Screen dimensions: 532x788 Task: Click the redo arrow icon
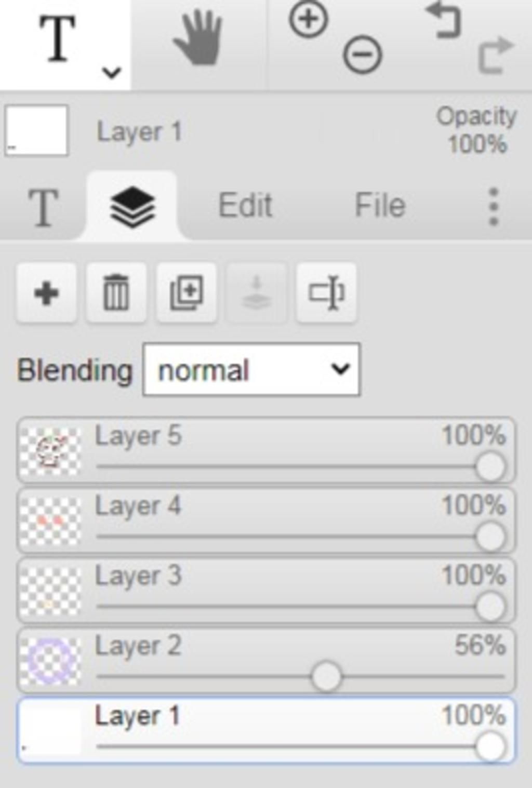[495, 55]
